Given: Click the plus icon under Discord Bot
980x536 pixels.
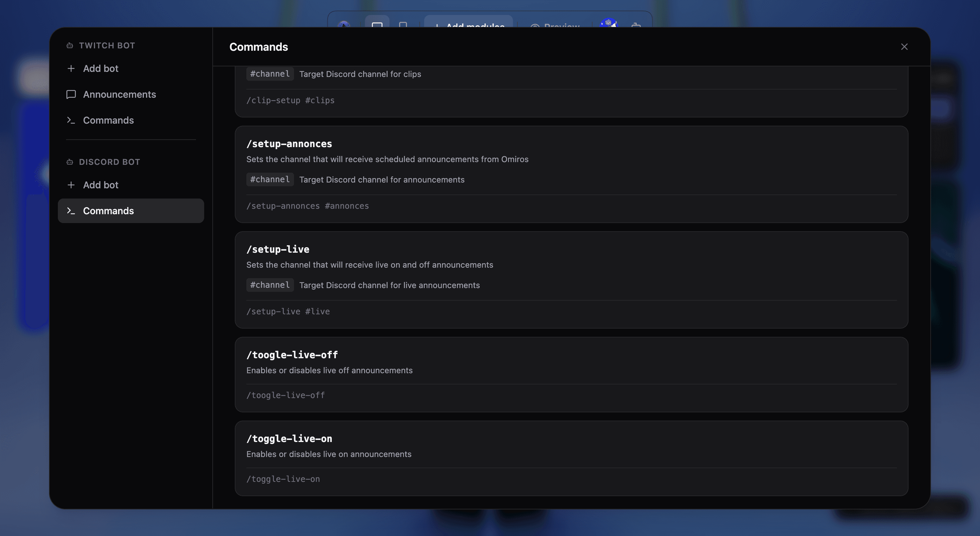Looking at the screenshot, I should click(x=71, y=185).
